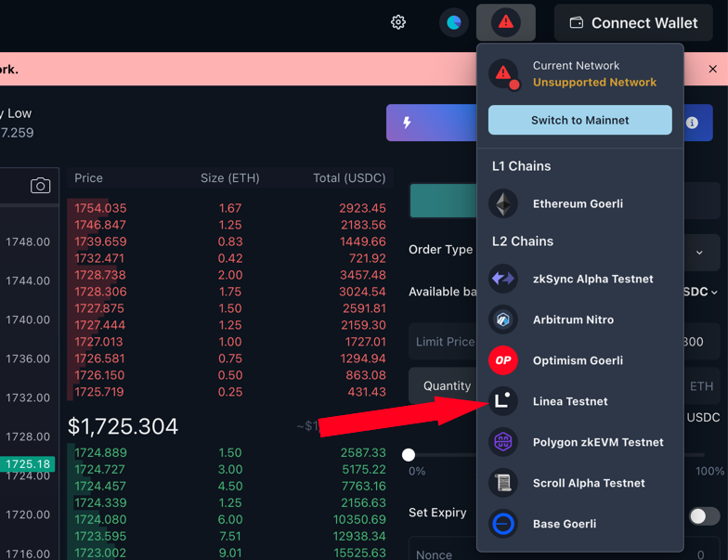Click bid total 15525.63
The width and height of the screenshot is (728, 560).
click(x=360, y=553)
